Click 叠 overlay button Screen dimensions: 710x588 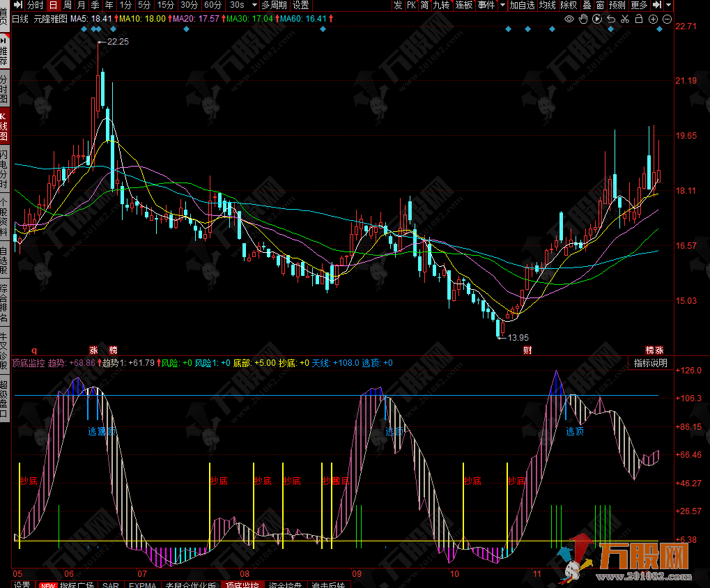click(x=587, y=5)
